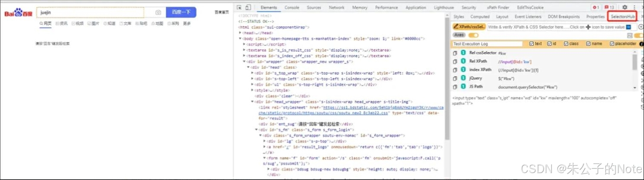Select the Computed sidebar tab
The height and width of the screenshot is (180, 644).
click(480, 16)
